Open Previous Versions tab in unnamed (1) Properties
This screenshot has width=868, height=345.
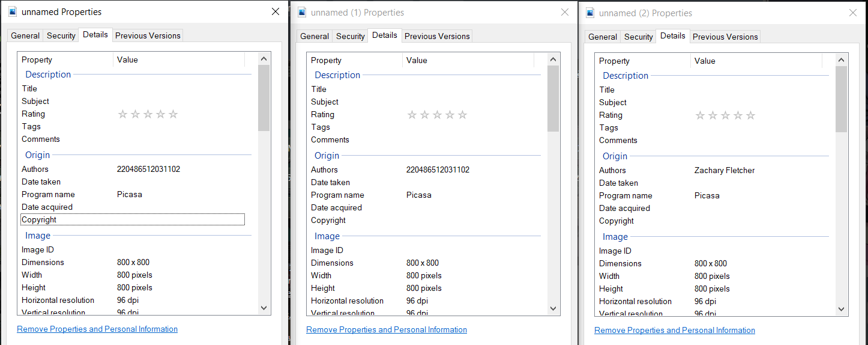tap(437, 36)
